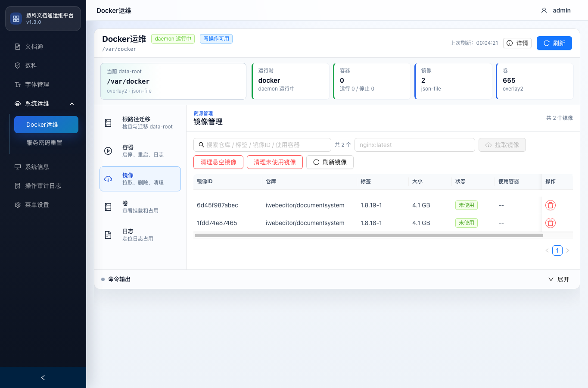Click the table horizontal scrollbar
Viewport: 588px width, 388px height.
click(369, 235)
